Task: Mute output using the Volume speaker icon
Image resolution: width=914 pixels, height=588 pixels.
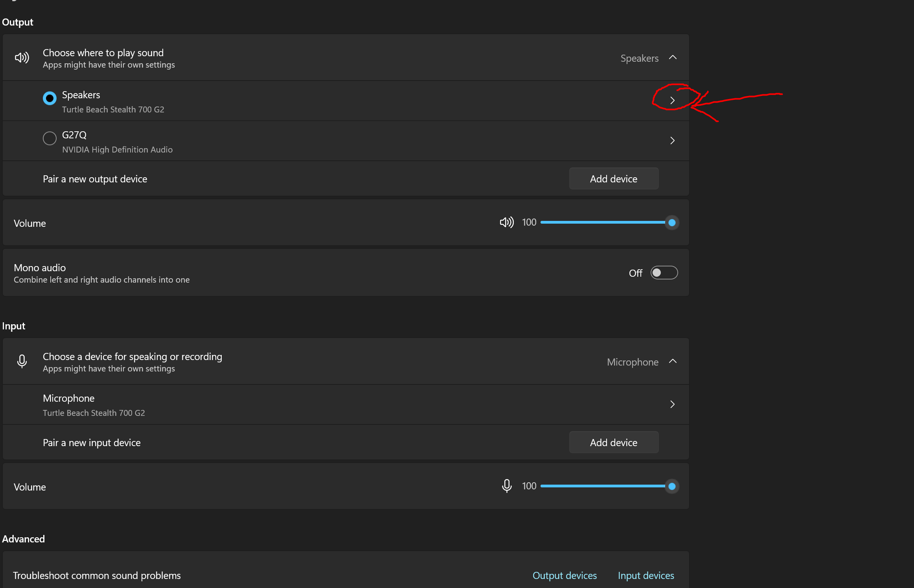Action: 506,222
